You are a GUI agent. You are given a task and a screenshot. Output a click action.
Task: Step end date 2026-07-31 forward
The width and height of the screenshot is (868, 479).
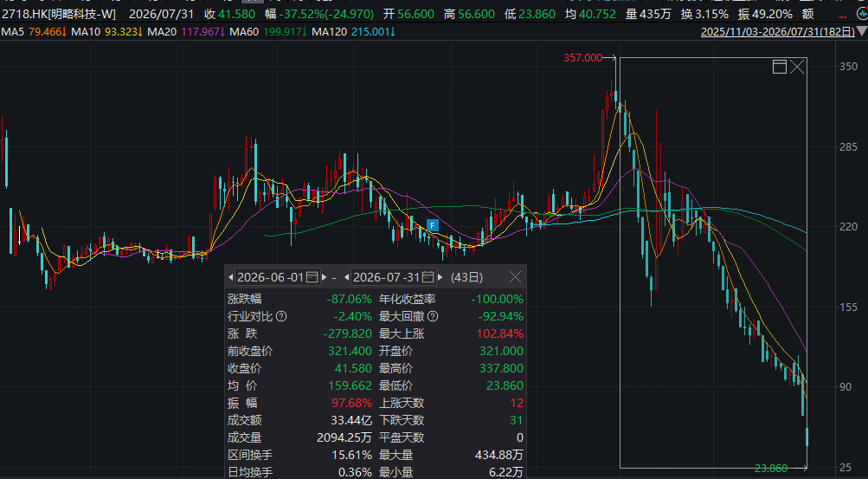[x=440, y=277]
